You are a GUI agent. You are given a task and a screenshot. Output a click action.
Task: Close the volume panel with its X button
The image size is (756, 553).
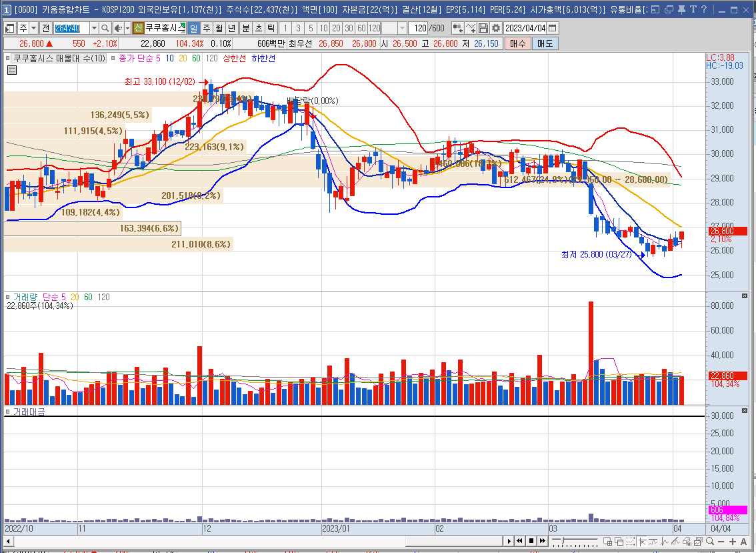[x=745, y=296]
